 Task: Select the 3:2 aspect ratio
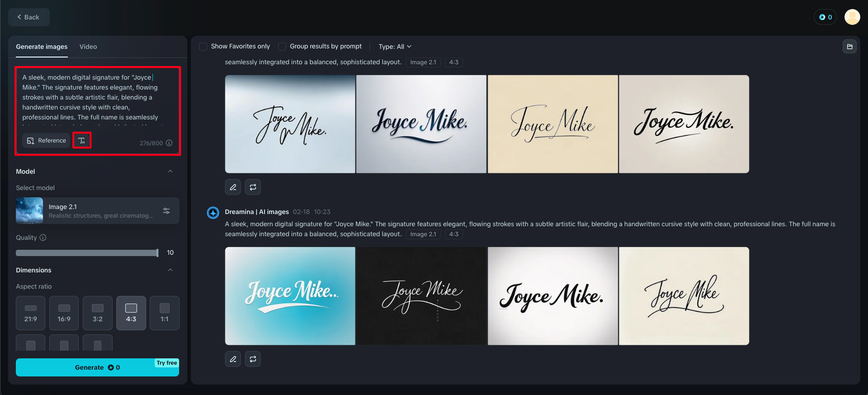[98, 313]
